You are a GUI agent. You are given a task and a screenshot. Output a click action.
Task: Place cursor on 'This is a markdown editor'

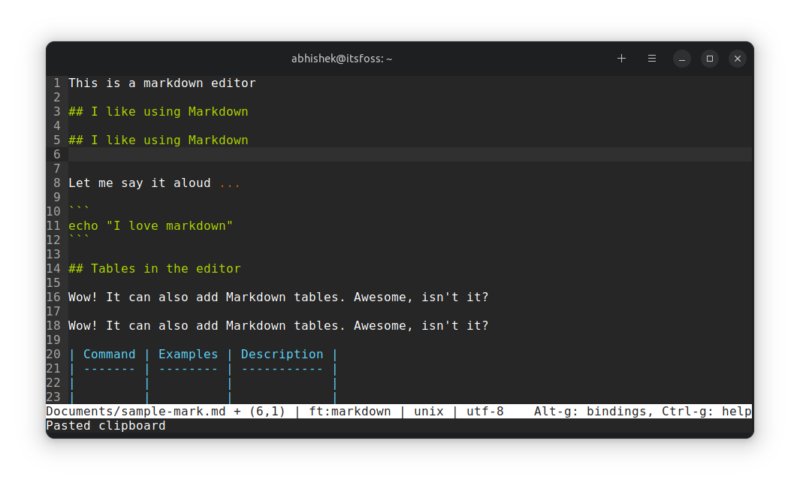pos(162,83)
